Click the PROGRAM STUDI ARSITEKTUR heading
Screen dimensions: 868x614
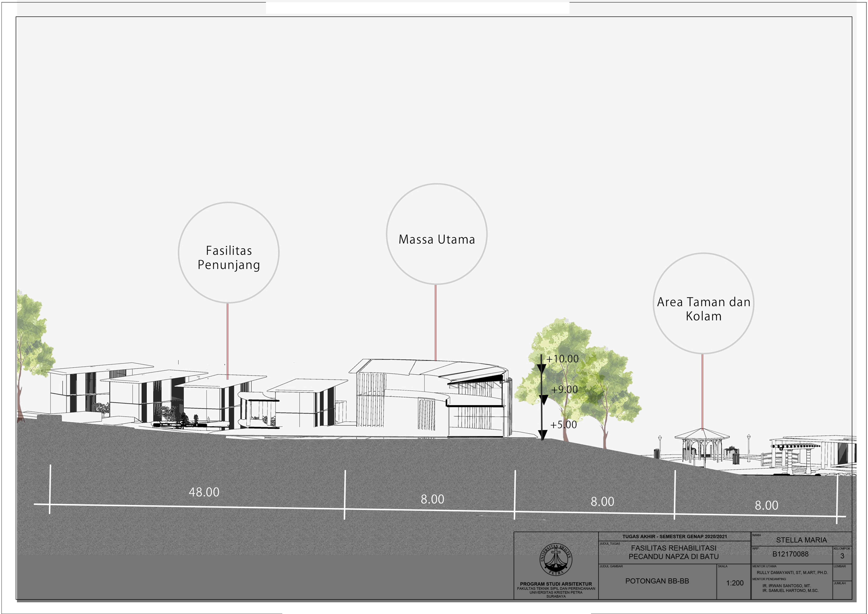click(556, 584)
